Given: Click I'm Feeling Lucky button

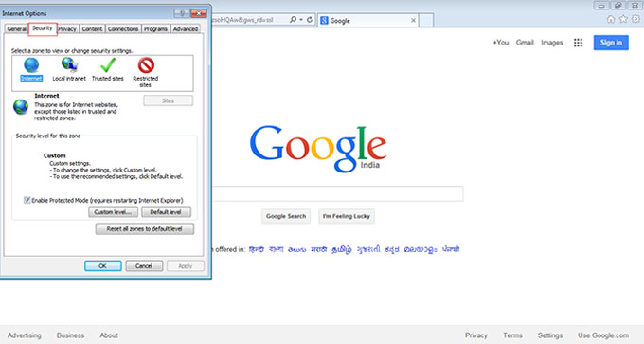Looking at the screenshot, I should coord(347,216).
